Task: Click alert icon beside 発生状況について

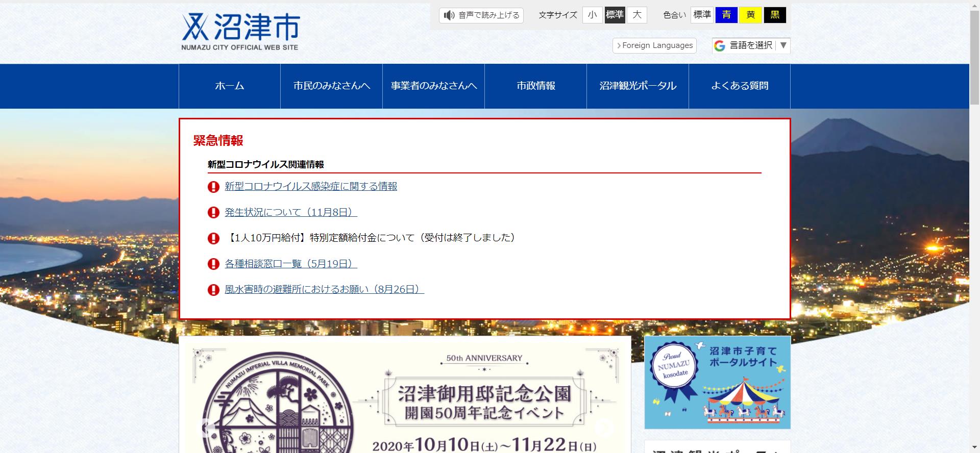Action: pyautogui.click(x=213, y=213)
